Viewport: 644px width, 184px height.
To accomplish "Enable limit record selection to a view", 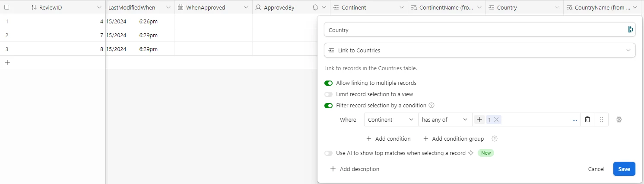I will tap(329, 94).
